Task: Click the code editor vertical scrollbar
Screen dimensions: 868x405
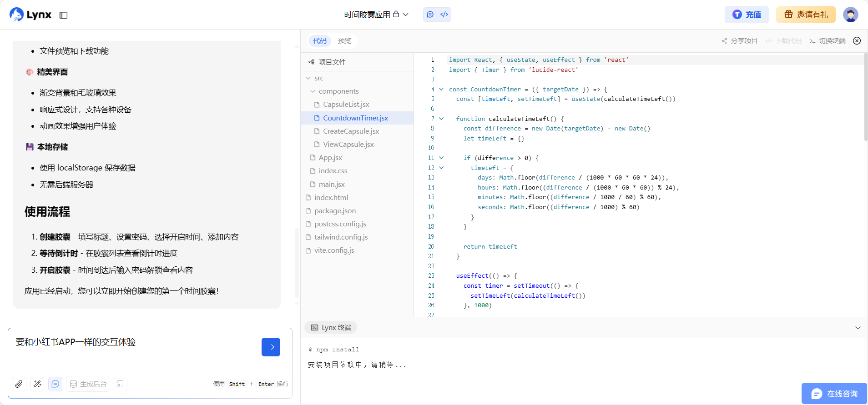Action: coord(865,98)
